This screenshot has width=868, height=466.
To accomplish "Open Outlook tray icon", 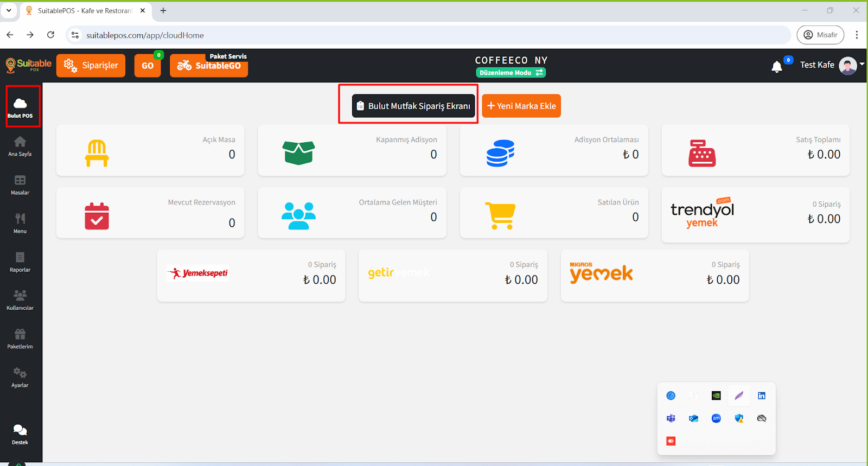I will click(x=693, y=418).
